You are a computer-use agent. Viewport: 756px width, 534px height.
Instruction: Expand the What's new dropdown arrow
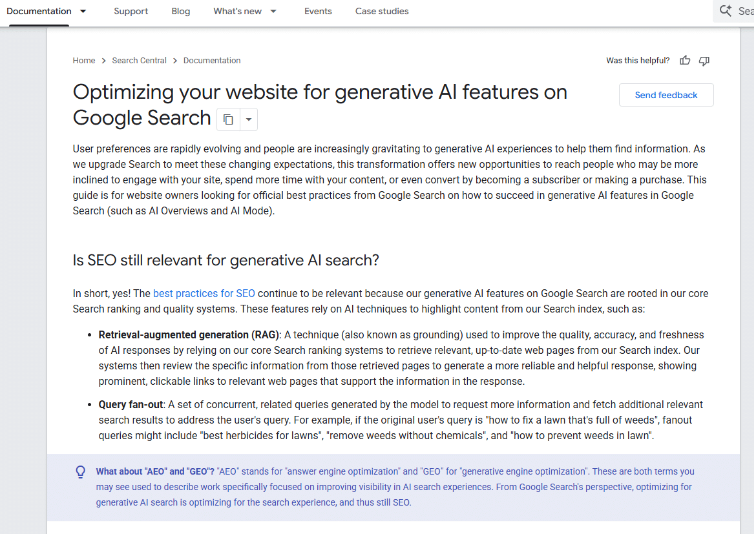[x=273, y=11]
